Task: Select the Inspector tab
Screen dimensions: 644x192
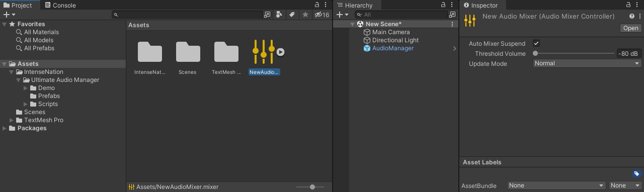Action: pos(480,5)
